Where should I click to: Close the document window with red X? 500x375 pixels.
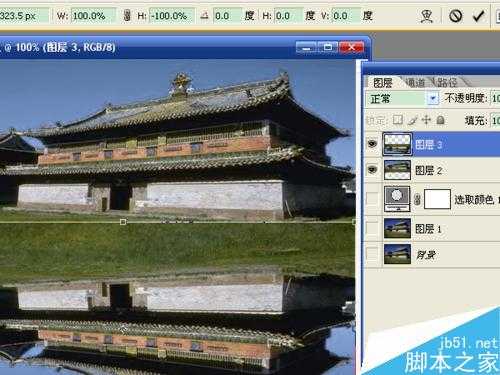(351, 47)
